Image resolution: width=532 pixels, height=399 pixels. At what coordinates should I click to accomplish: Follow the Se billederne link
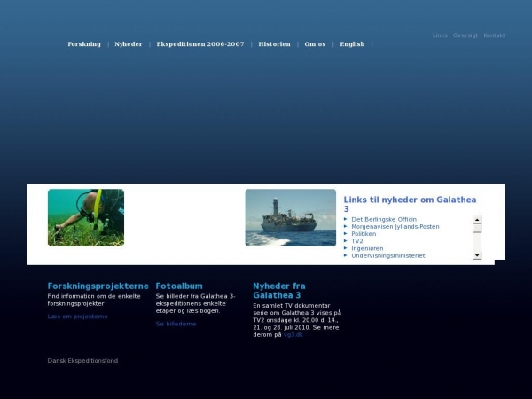coord(176,324)
